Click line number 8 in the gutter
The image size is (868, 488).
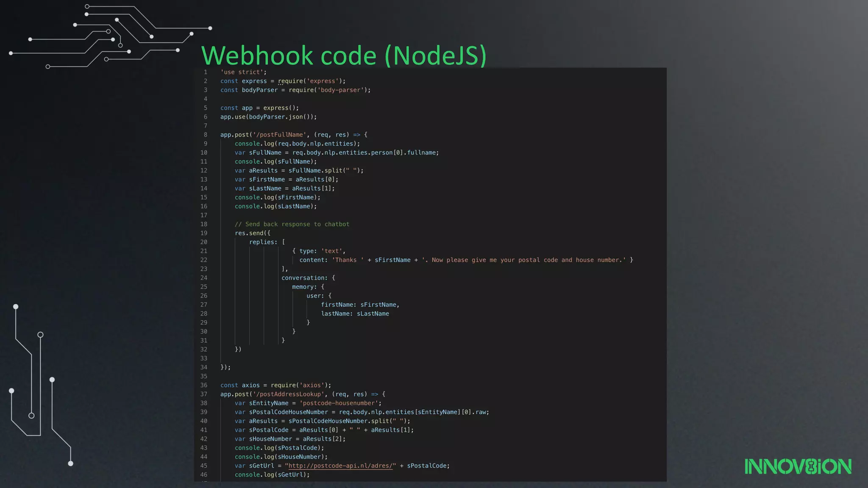tap(206, 135)
